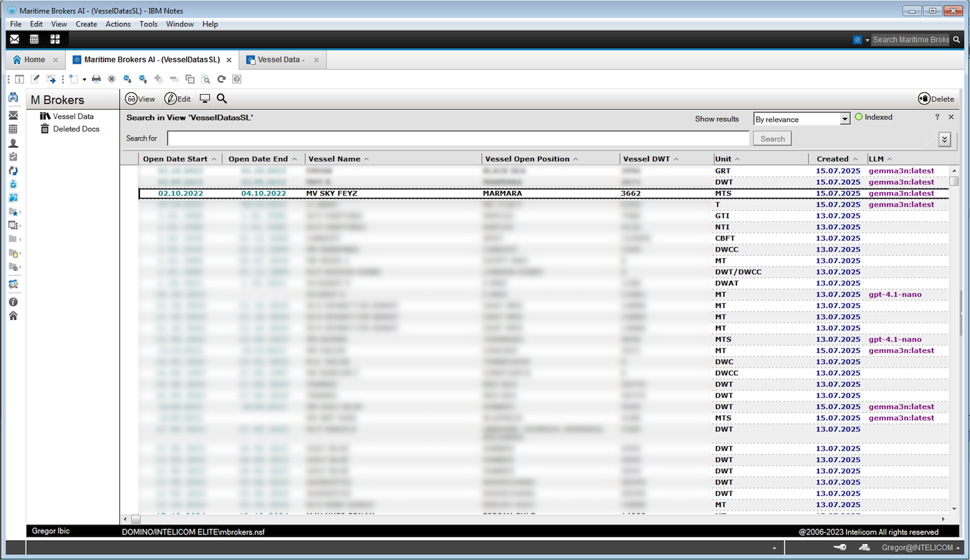Viewport: 970px width, 560px height.
Task: Open the Tools menu
Action: (148, 24)
